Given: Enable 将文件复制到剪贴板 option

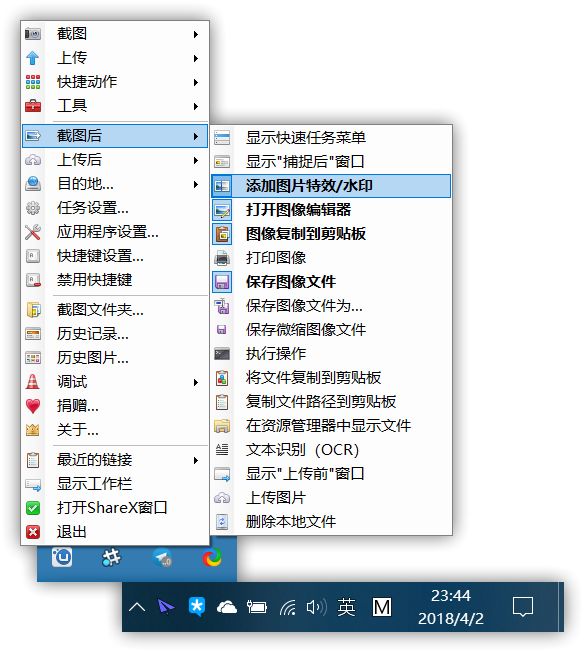Looking at the screenshot, I should (x=331, y=378).
